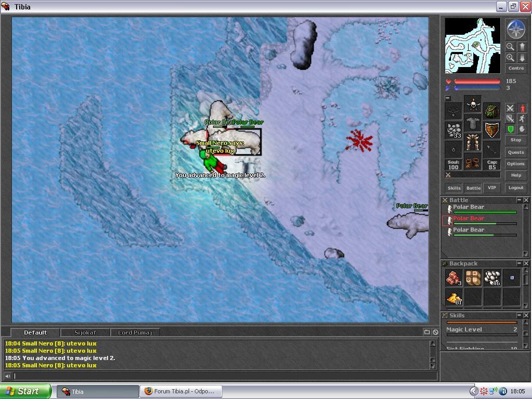Click the crossed-circle icon on the chat tab bar
The height and width of the screenshot is (399, 532).
click(435, 332)
